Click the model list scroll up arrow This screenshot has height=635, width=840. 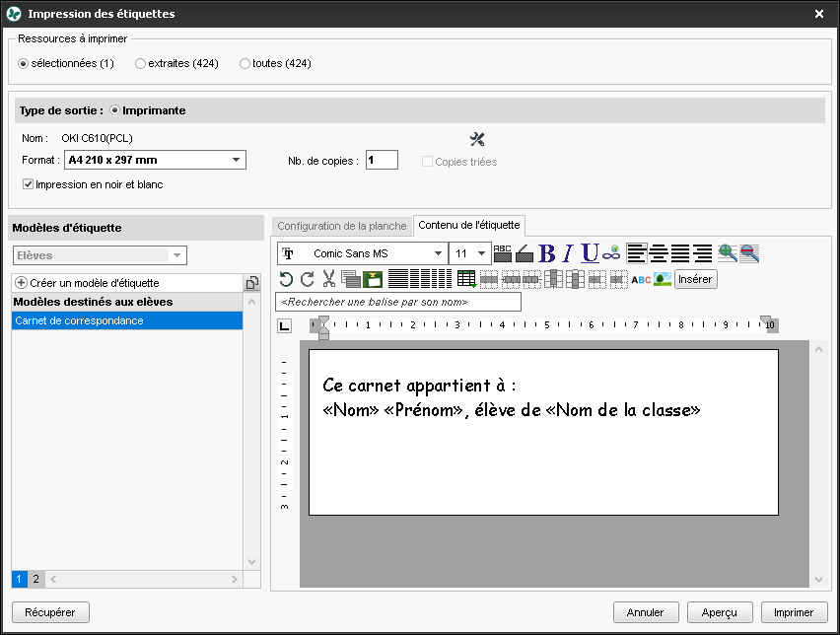click(251, 302)
